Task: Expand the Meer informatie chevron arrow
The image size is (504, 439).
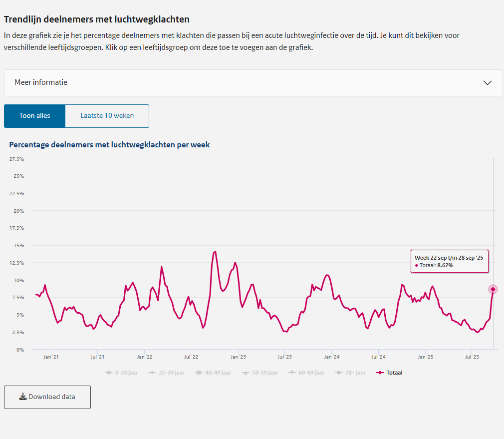Action: [x=488, y=83]
